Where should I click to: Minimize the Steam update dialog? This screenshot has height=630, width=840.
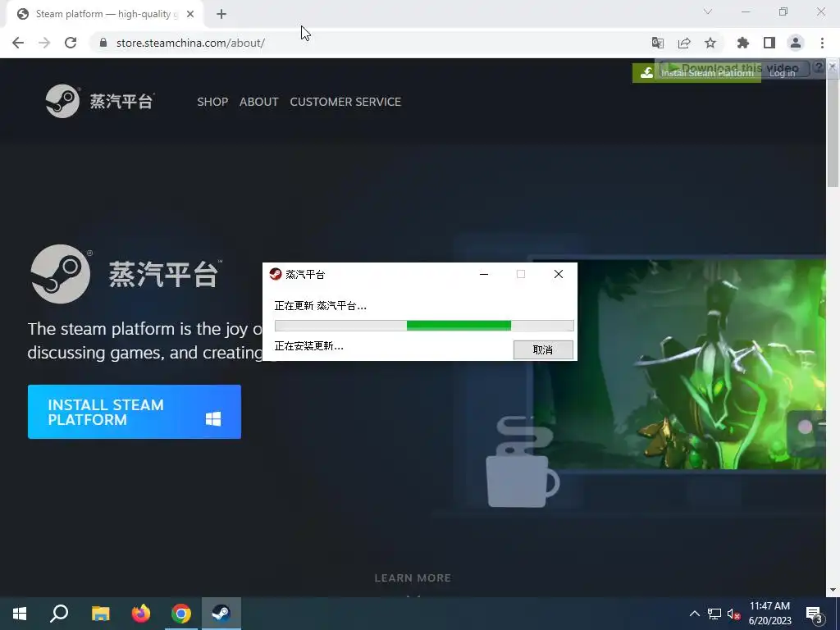point(484,274)
